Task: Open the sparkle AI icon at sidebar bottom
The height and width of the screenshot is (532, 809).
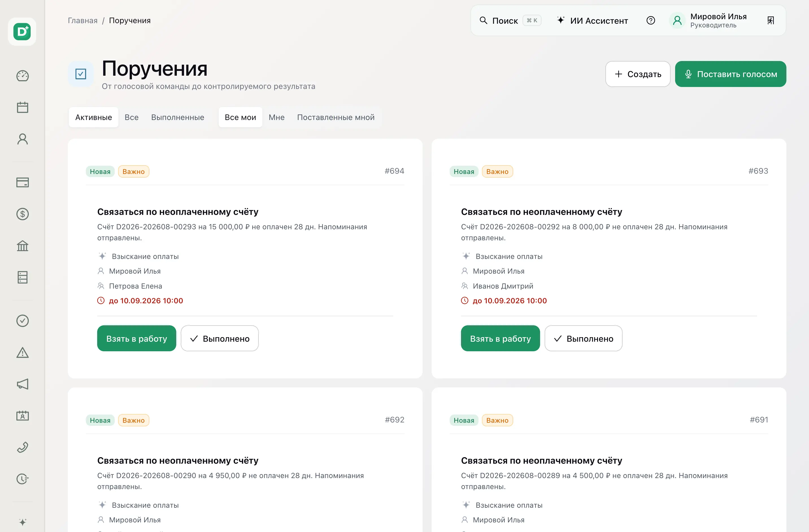Action: [x=22, y=522]
